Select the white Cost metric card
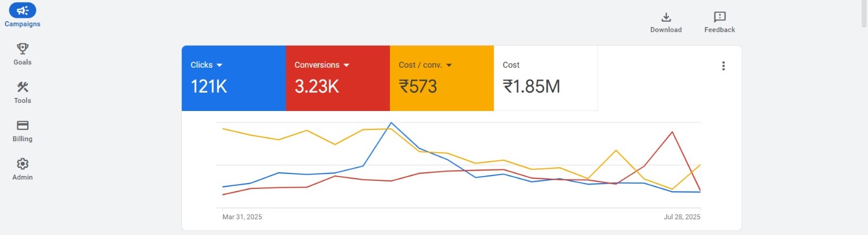 pyautogui.click(x=545, y=78)
